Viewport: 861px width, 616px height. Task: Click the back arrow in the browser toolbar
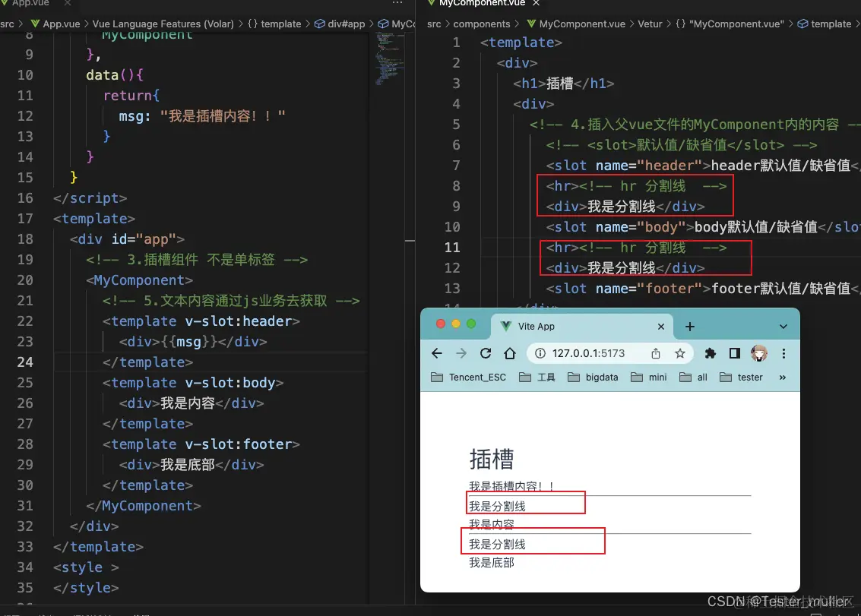pos(437,352)
